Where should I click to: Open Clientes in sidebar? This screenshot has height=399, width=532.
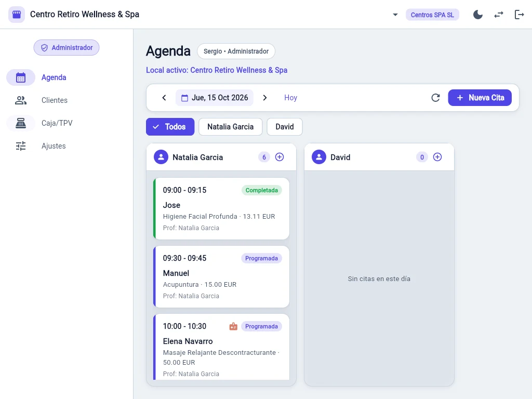pyautogui.click(x=54, y=100)
